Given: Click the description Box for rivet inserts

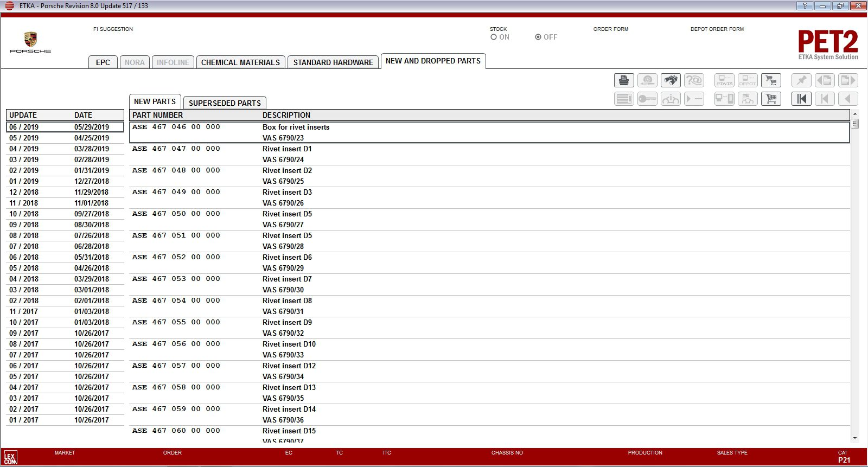Looking at the screenshot, I should [x=296, y=127].
